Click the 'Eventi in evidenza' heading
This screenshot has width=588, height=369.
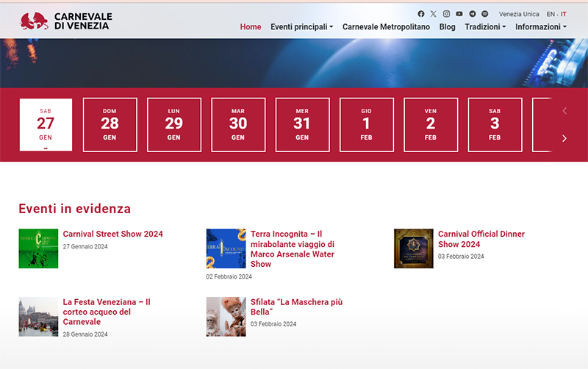(x=75, y=209)
